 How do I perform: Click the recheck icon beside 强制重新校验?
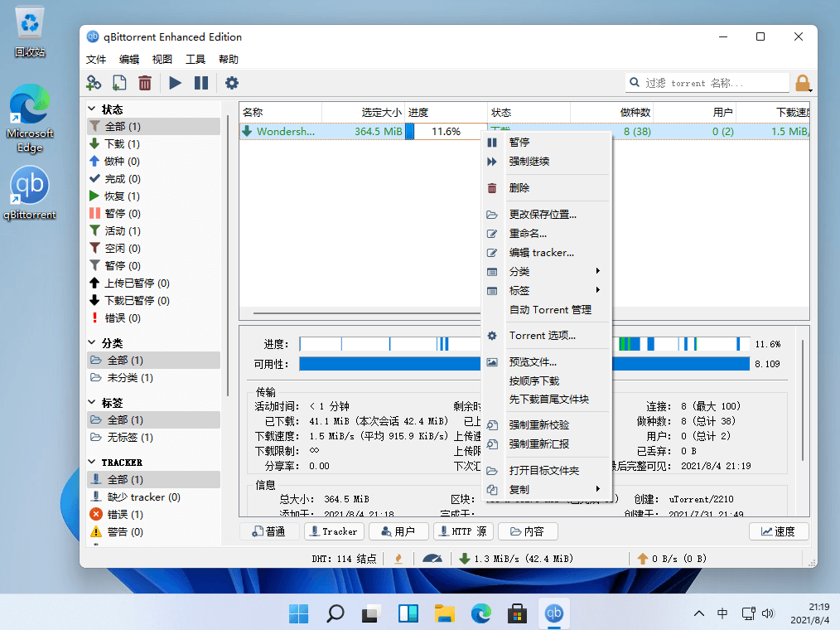click(x=492, y=425)
